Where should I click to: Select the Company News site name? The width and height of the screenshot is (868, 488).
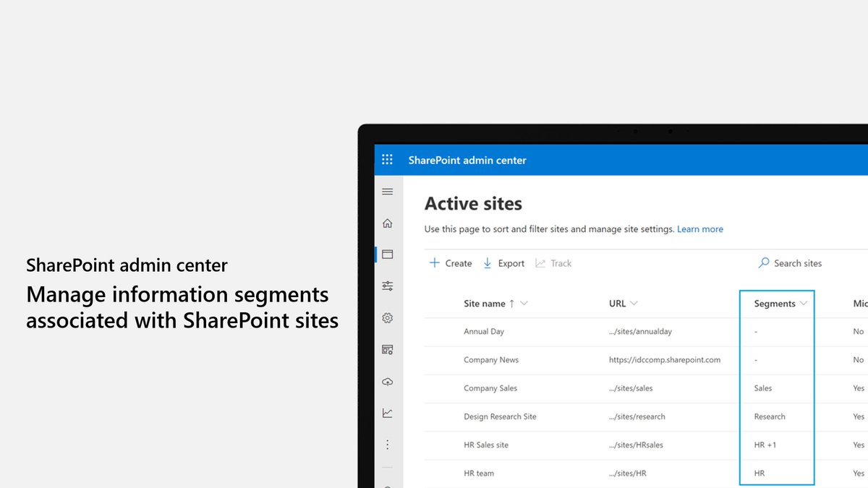pyautogui.click(x=491, y=360)
